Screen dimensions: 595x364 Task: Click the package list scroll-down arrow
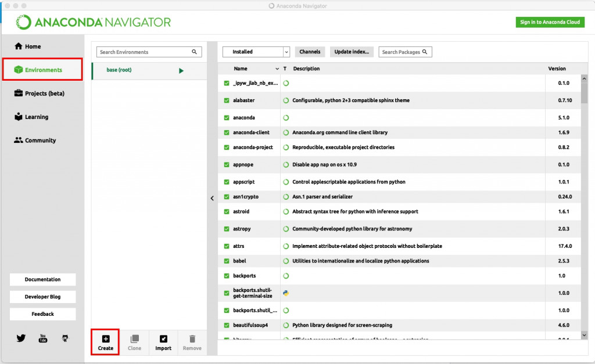tap(584, 335)
